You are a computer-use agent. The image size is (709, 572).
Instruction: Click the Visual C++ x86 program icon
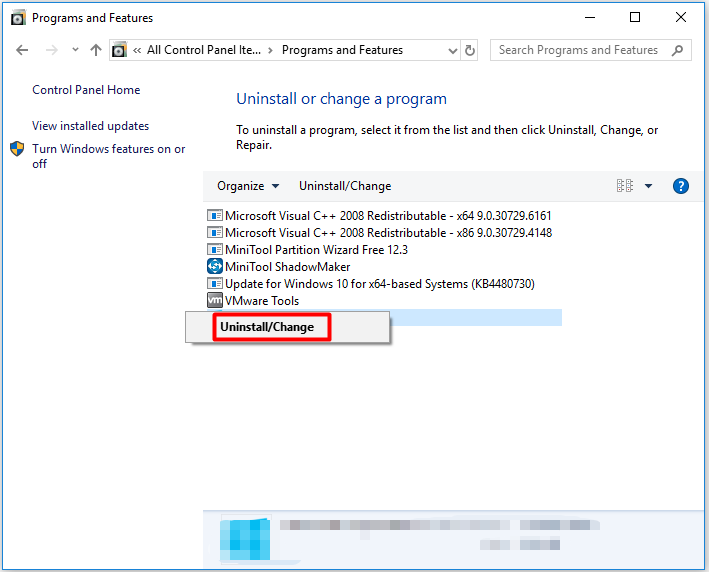click(215, 232)
